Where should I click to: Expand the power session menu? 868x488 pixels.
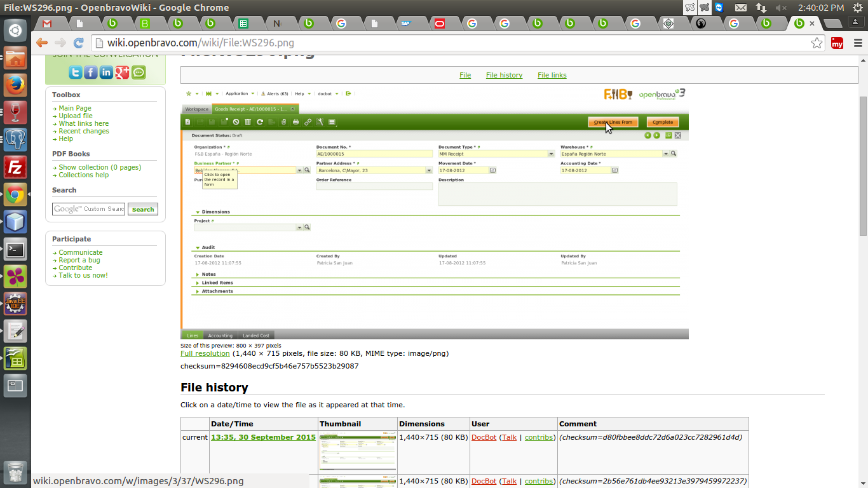coord(858,8)
